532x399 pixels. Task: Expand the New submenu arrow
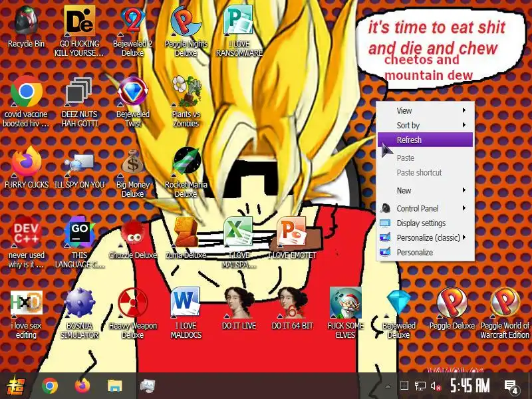[464, 191]
